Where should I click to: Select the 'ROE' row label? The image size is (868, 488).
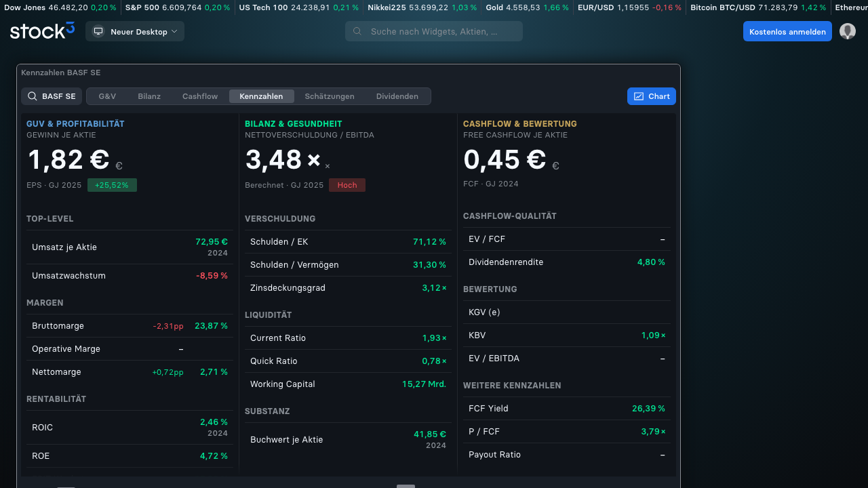[41, 456]
